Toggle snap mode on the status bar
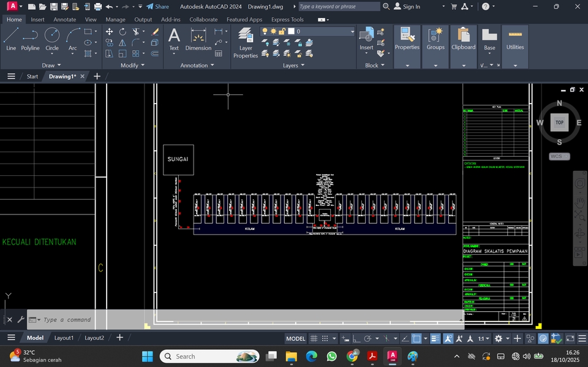 [x=326, y=338]
